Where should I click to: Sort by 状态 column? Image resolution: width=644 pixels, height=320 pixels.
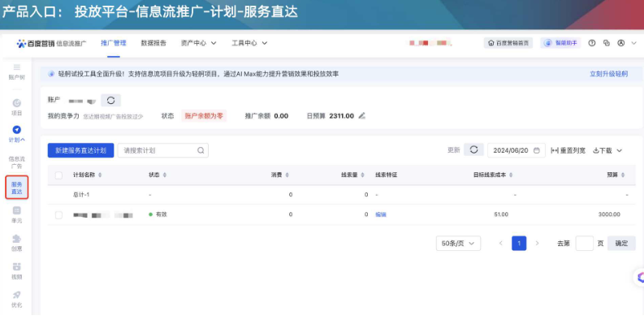click(x=165, y=175)
